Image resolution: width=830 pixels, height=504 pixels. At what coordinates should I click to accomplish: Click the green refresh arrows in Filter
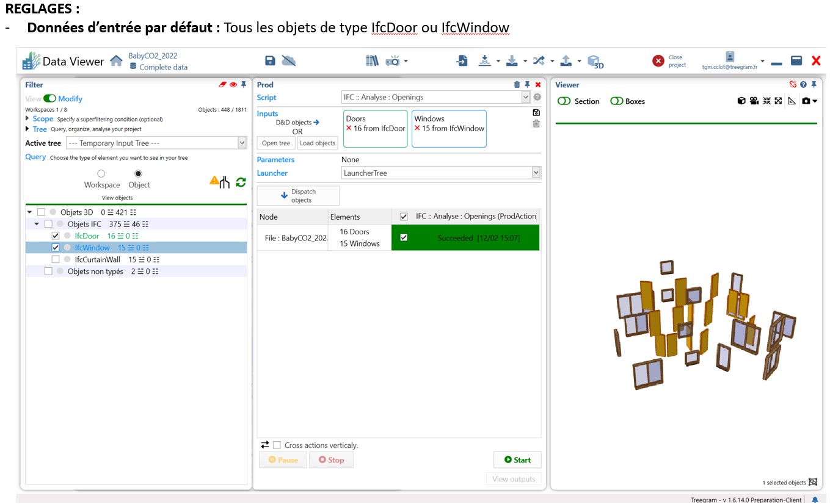click(x=241, y=182)
